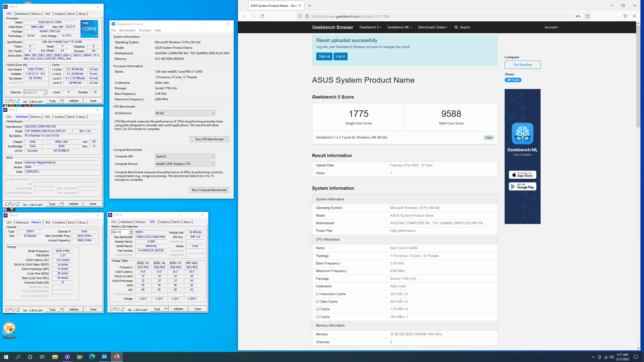Open File Explorer from taskbar

coord(55,357)
